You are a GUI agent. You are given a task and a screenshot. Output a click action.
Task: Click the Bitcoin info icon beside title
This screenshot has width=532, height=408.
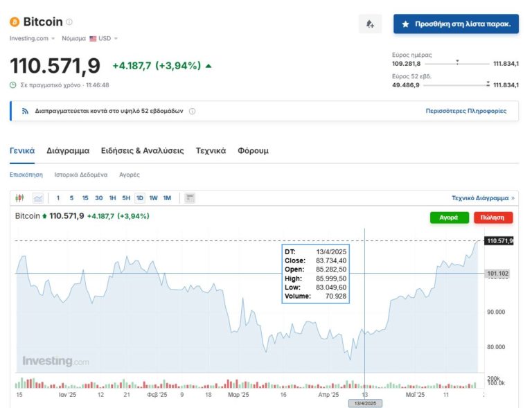coord(69,22)
